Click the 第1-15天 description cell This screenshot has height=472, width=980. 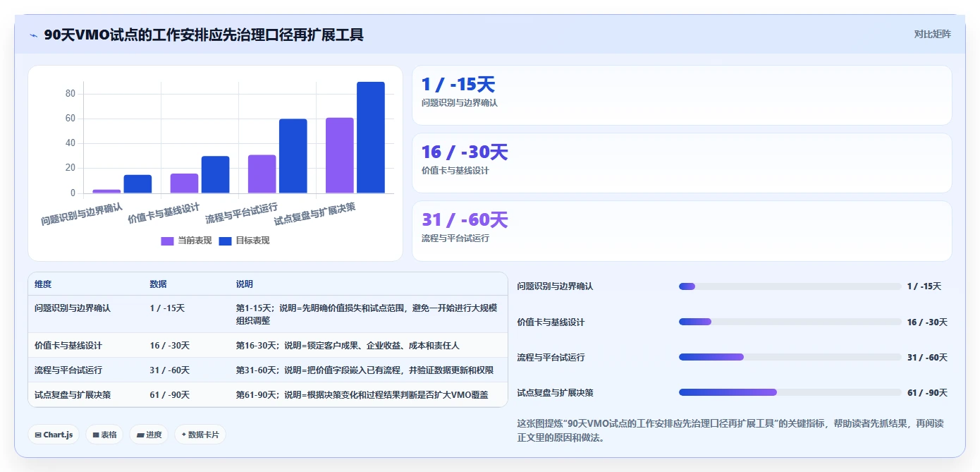[x=367, y=314]
